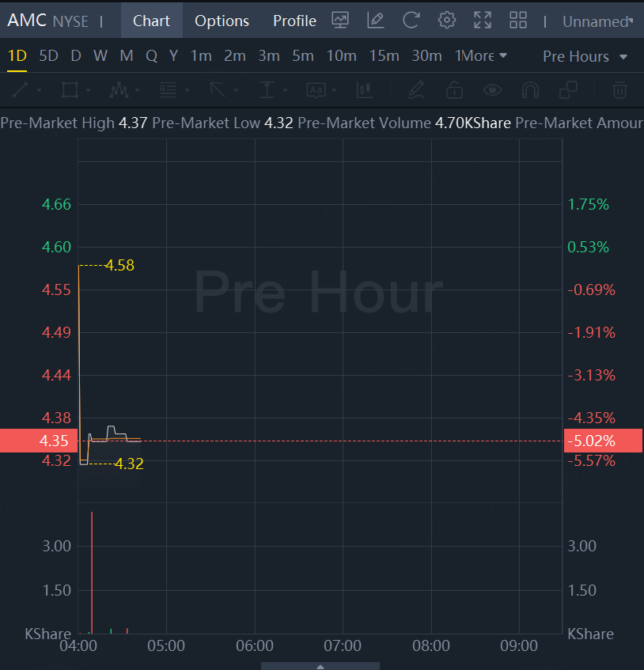The height and width of the screenshot is (670, 644).
Task: Click the pencil brush drawing icon
Action: 416,90
